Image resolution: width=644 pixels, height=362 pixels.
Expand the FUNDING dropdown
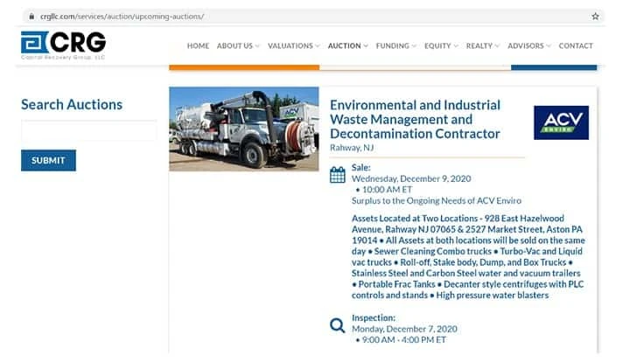click(x=395, y=45)
